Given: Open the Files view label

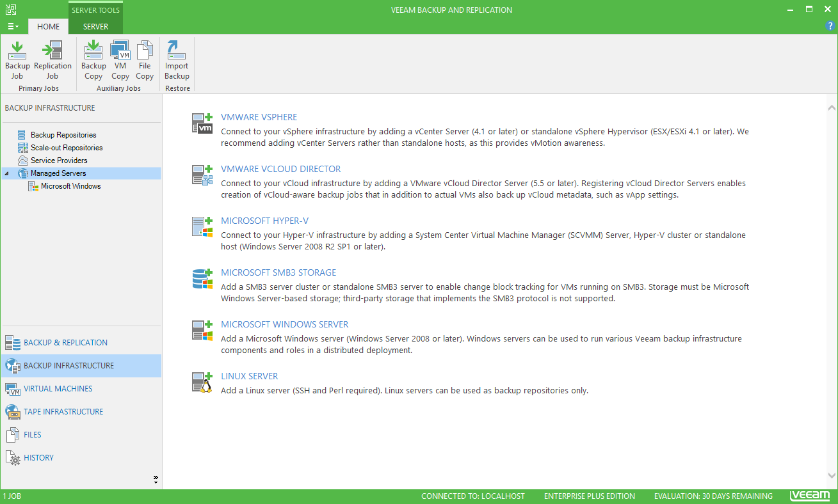Looking at the screenshot, I should [33, 435].
